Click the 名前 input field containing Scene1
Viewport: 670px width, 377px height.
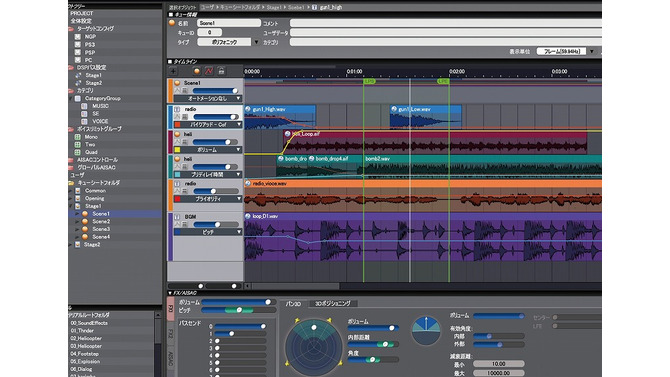(229, 23)
